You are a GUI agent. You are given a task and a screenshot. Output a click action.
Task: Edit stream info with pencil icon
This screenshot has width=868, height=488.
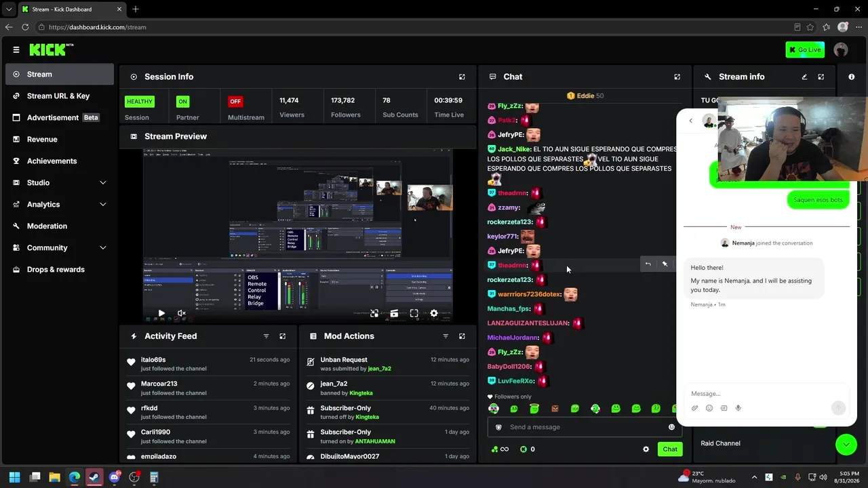804,77
